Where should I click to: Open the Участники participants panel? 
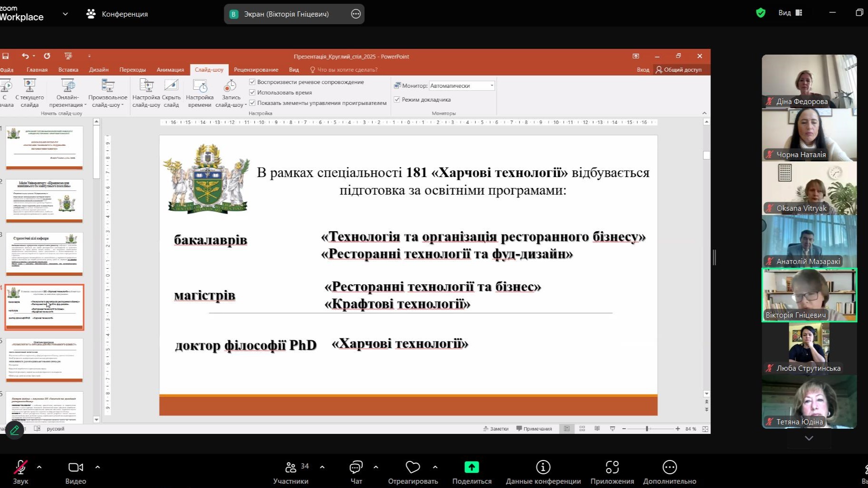[291, 468]
